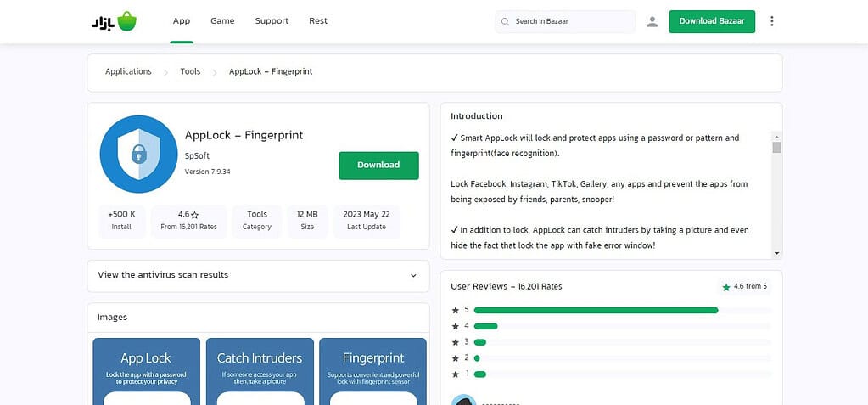Click the star icon of the 1 rating row
Viewport: 868px width, 405px height.
pos(456,374)
